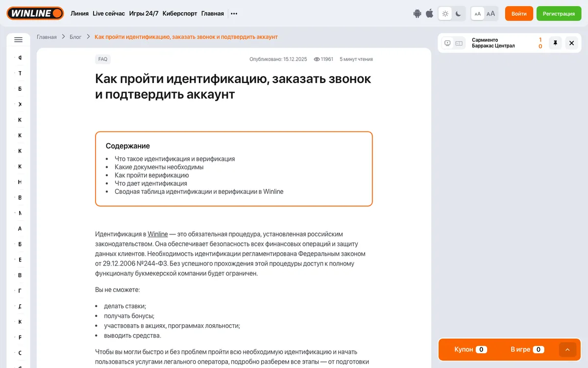The image size is (588, 368).
Task: Click the views eye icon
Action: 317,59
